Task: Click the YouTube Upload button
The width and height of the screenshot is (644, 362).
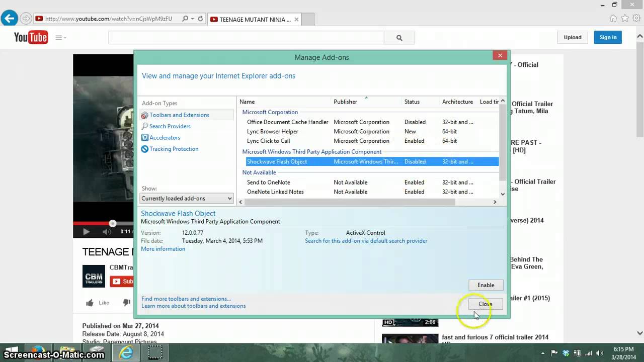Action: click(573, 37)
